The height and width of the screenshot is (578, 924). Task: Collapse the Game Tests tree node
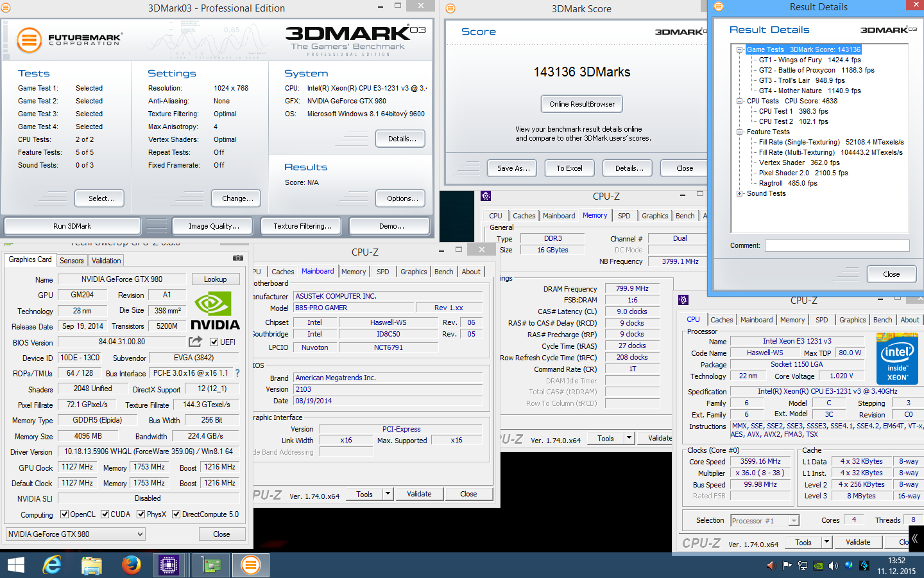740,49
